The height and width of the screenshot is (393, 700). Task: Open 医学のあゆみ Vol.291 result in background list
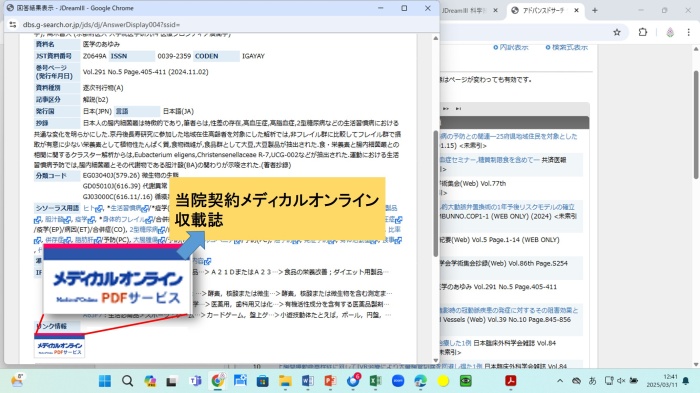coord(499,287)
